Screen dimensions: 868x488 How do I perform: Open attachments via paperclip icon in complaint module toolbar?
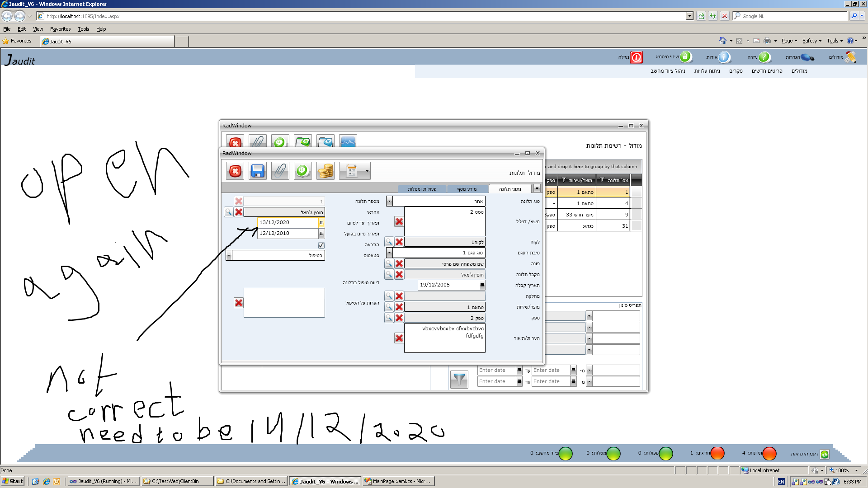[280, 171]
